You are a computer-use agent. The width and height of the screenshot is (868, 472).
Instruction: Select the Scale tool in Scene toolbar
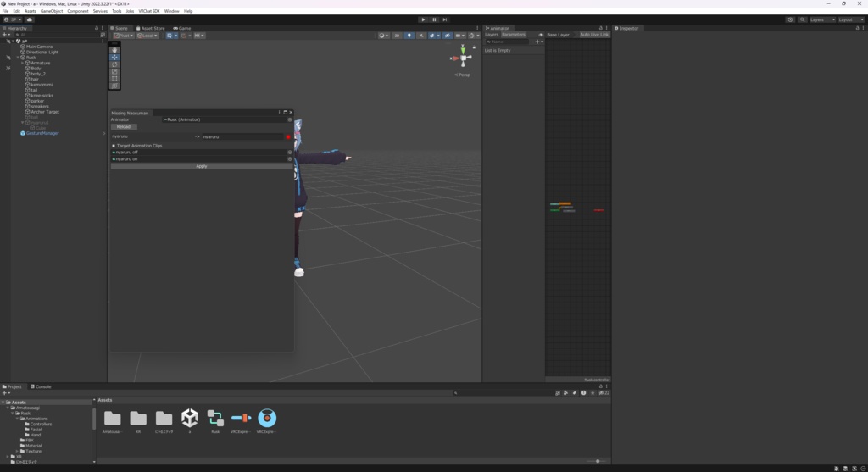(114, 72)
